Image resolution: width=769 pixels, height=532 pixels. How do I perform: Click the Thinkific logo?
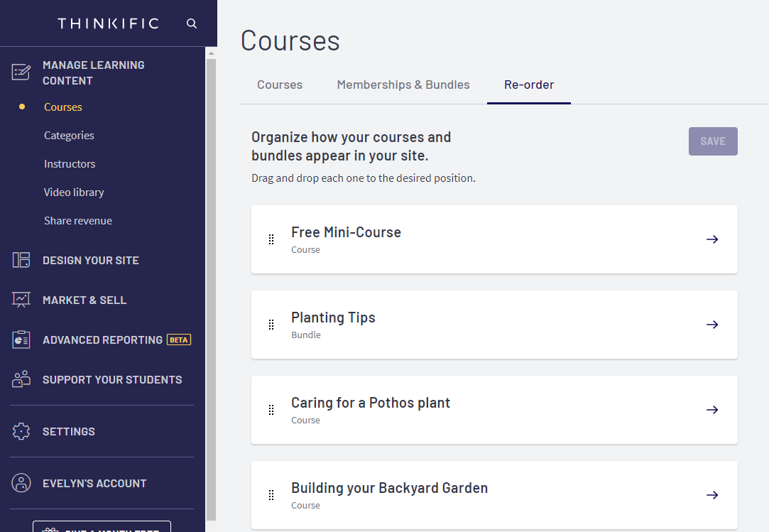[109, 23]
